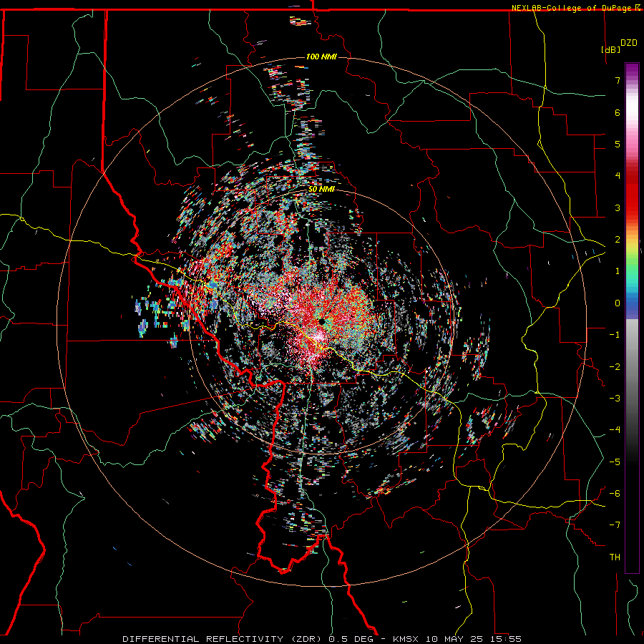
Task: Click the -2 value on the color scale
Action: coord(615,367)
